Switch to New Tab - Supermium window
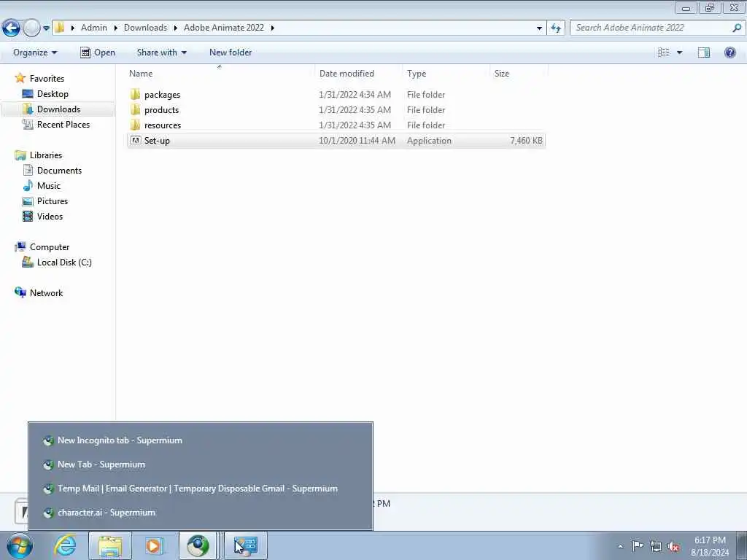This screenshot has height=560, width=747. (x=201, y=464)
